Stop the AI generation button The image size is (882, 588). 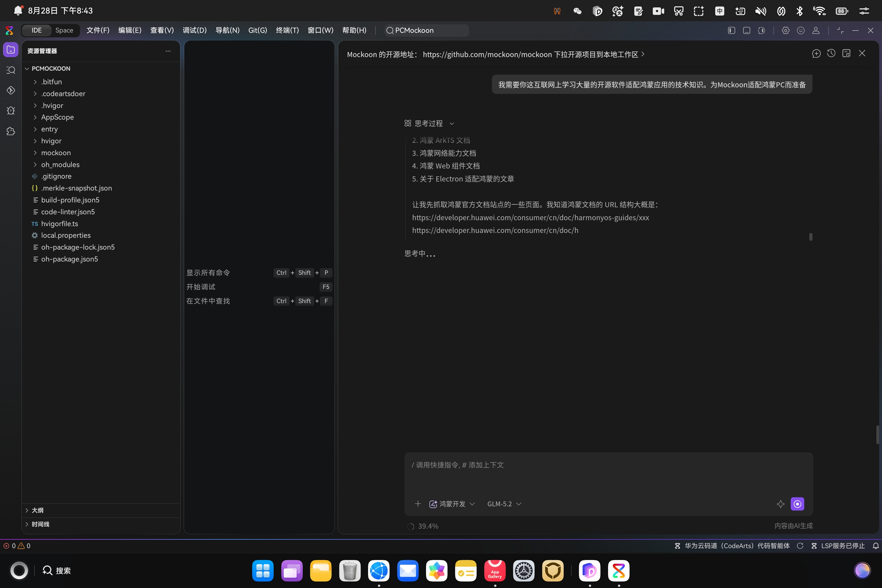[x=797, y=504]
